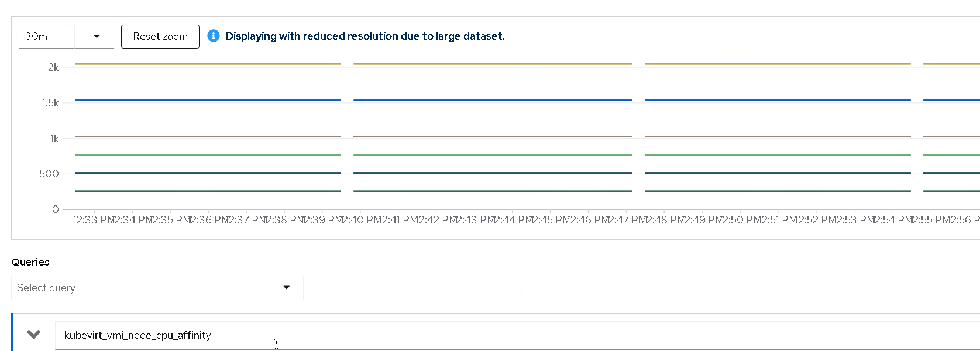Open the Select query dropdown
Viewport: 980px width, 351px height.
[157, 288]
